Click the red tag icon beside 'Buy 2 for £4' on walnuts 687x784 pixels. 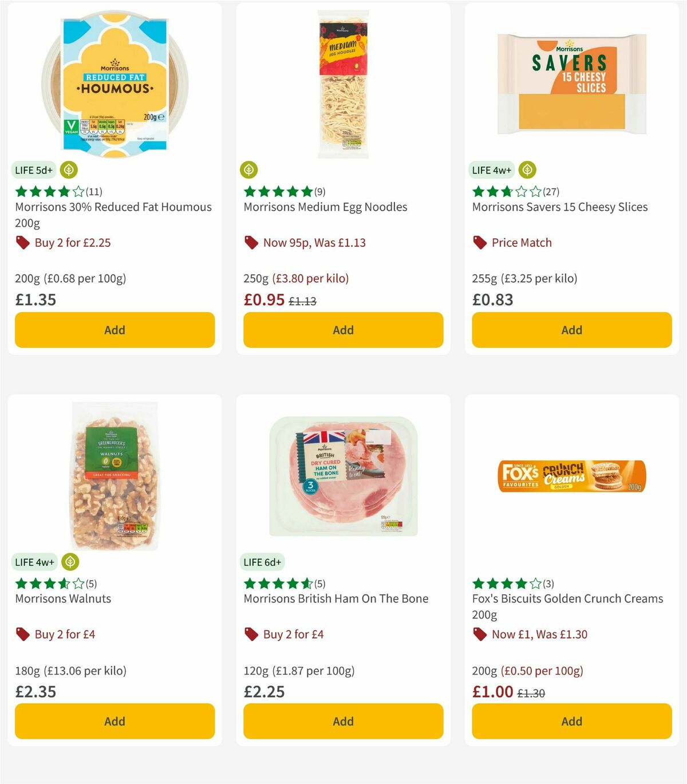click(22, 635)
